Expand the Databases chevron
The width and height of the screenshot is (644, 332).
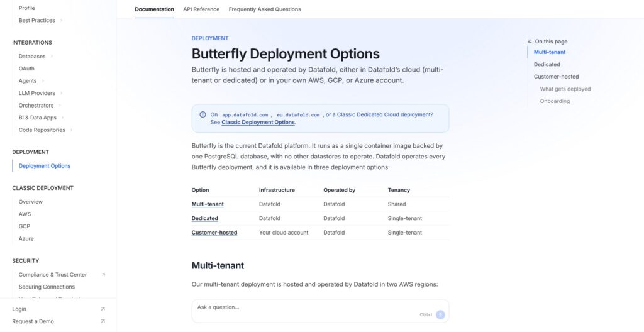point(52,57)
